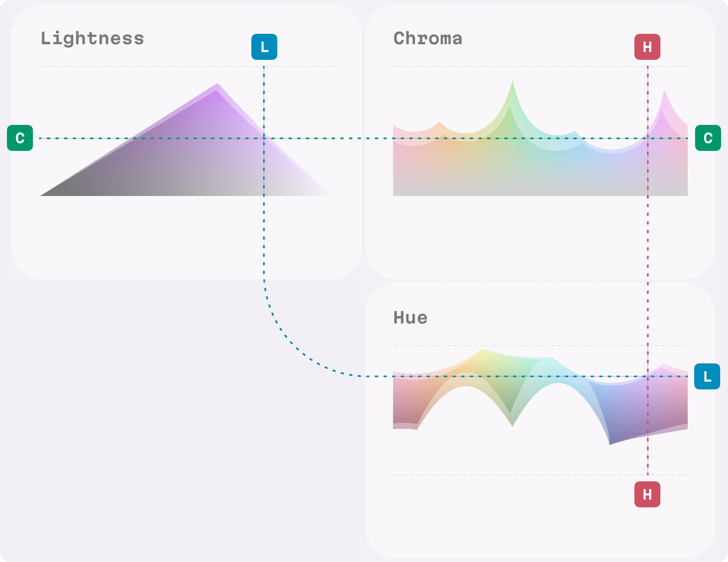Click the green C badge on right edge

coord(708,138)
